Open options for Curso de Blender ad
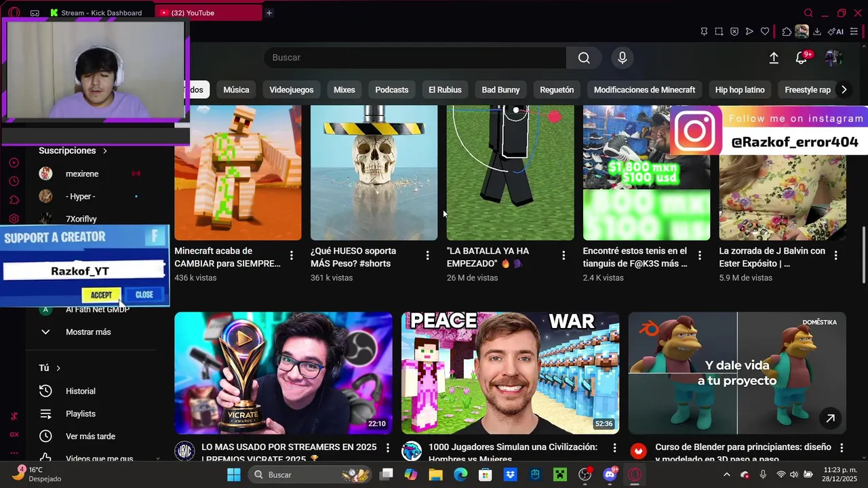This screenshot has height=488, width=868. (x=842, y=448)
